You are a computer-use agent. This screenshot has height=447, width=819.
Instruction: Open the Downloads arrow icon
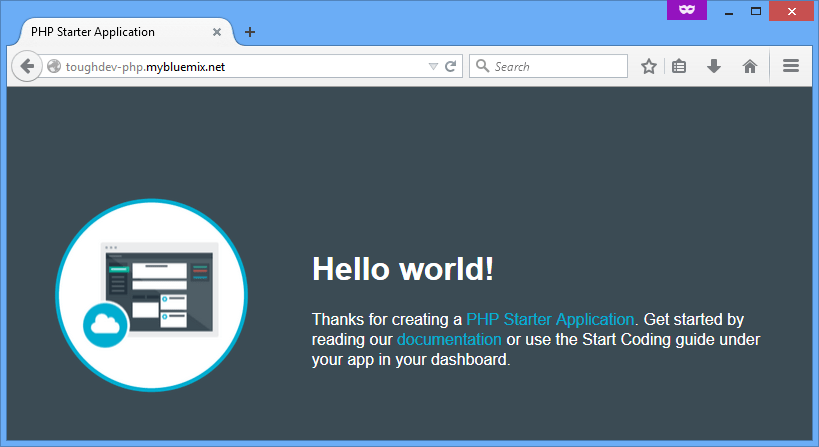714,66
